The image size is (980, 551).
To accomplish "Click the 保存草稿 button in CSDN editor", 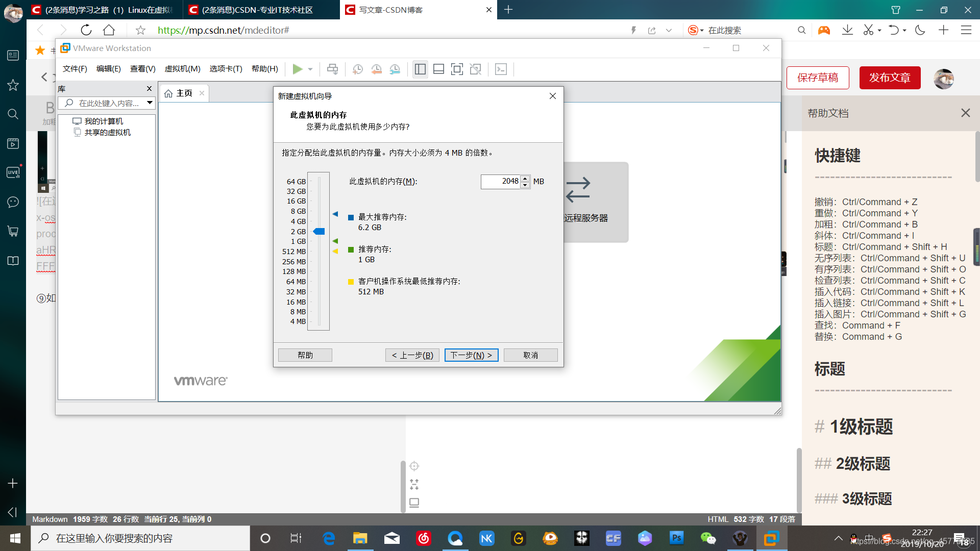I will [x=818, y=78].
